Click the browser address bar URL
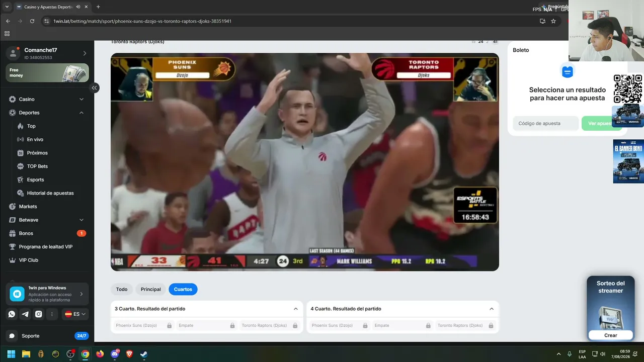 click(142, 21)
